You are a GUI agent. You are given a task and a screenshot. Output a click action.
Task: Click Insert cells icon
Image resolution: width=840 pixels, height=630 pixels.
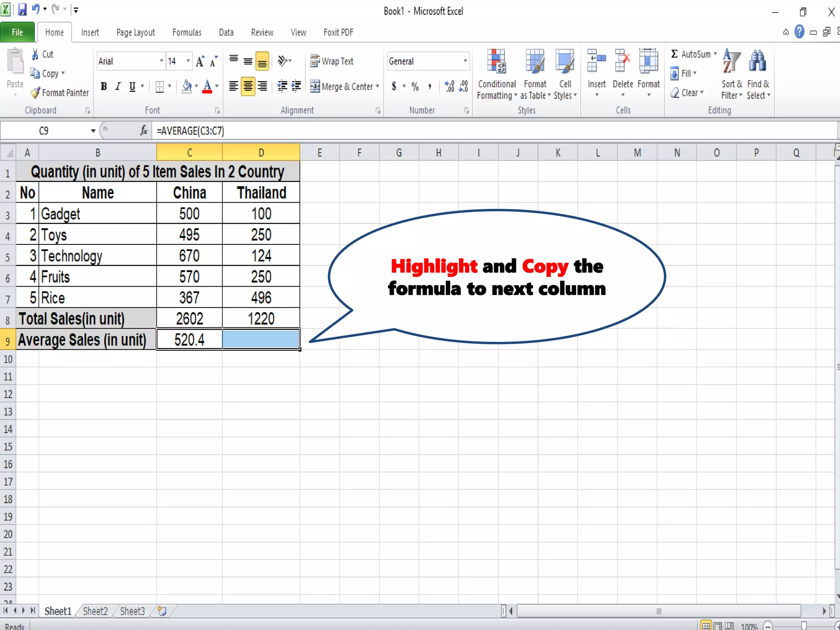(x=596, y=61)
